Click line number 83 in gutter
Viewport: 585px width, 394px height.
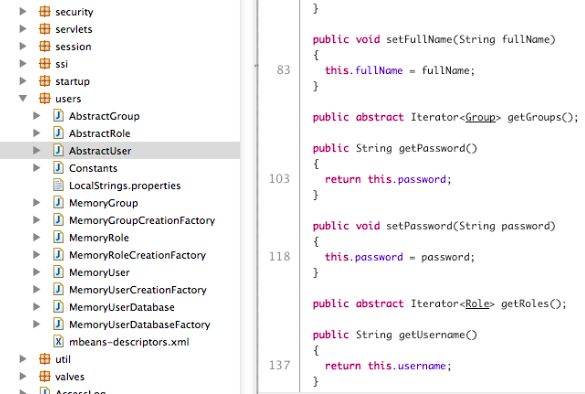coord(283,70)
